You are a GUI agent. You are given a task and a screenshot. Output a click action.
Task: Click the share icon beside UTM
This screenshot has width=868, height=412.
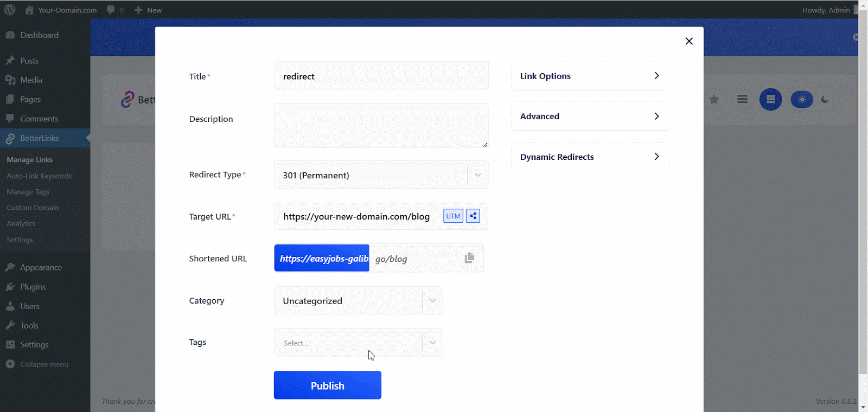coord(473,216)
